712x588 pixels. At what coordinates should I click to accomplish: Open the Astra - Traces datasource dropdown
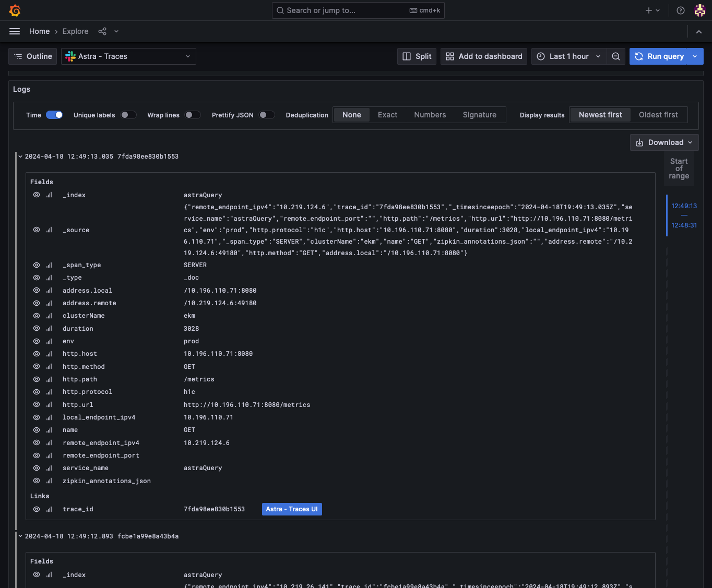point(128,56)
